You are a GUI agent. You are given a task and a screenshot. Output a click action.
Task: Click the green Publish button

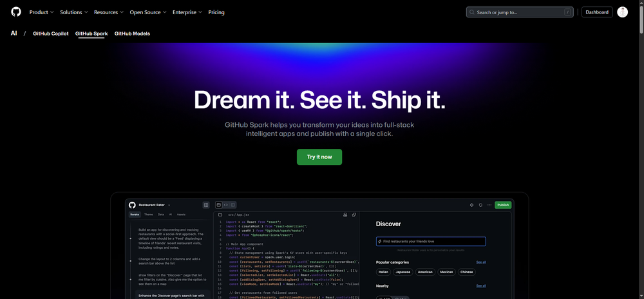503,205
